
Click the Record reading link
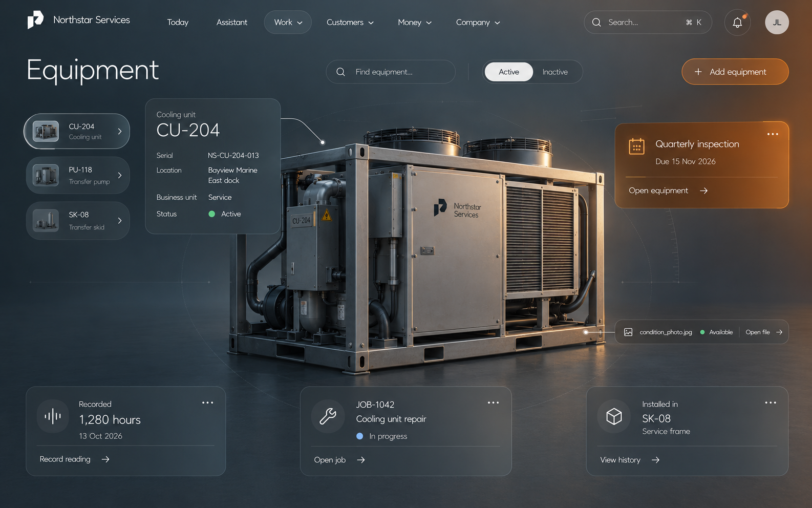tap(75, 459)
